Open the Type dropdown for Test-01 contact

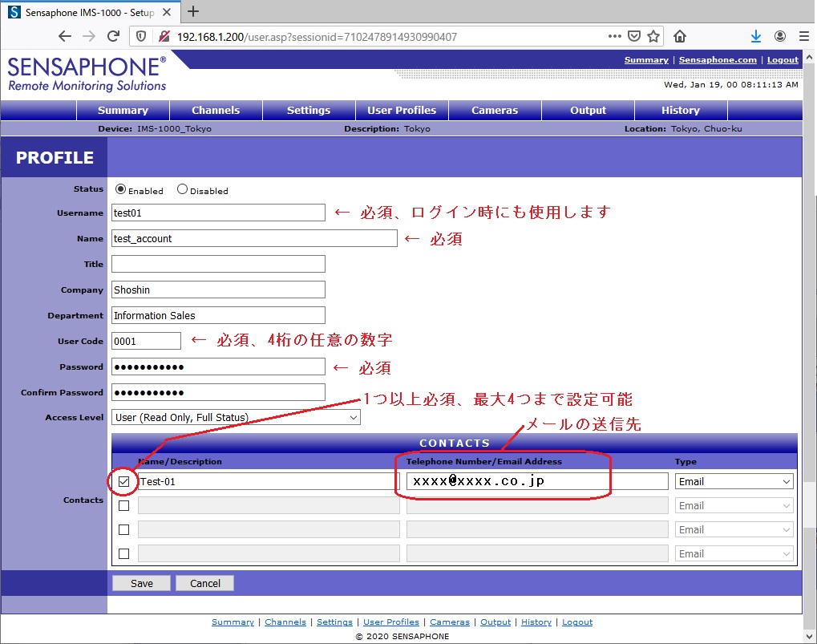click(x=734, y=481)
